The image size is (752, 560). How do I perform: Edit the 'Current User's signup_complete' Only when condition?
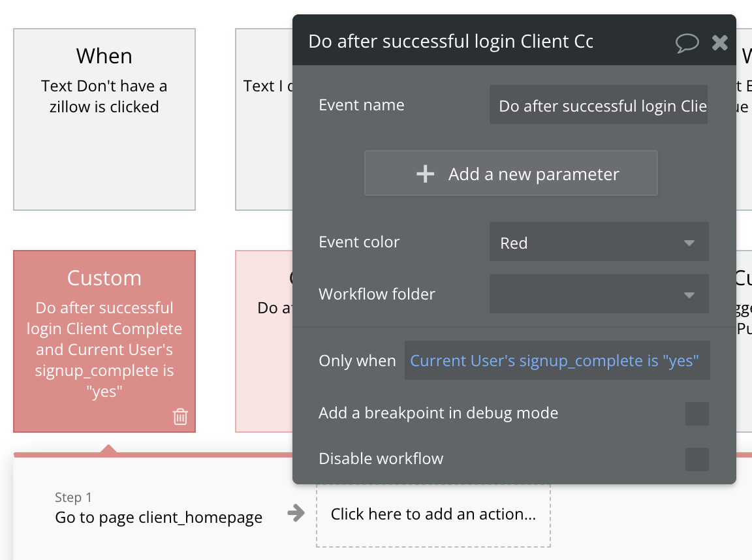557,360
